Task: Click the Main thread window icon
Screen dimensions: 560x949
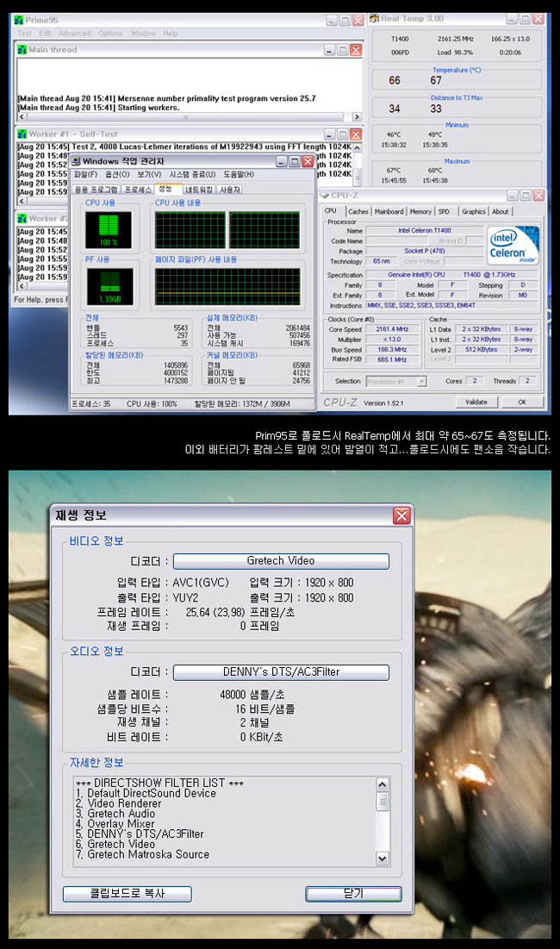Action: point(22,50)
